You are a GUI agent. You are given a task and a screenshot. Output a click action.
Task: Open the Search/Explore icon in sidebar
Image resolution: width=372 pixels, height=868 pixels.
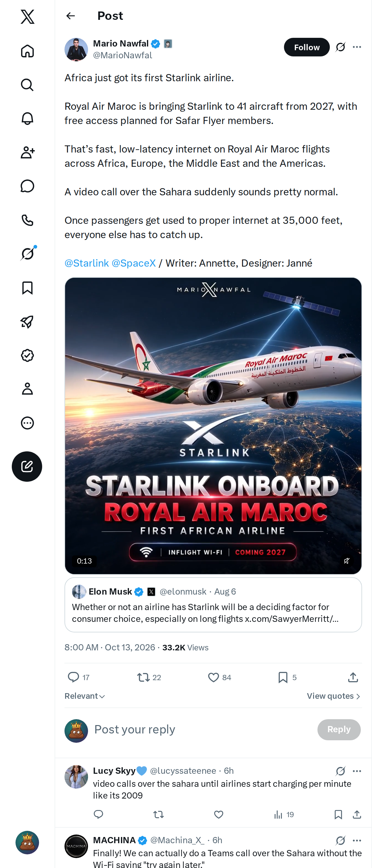(27, 85)
